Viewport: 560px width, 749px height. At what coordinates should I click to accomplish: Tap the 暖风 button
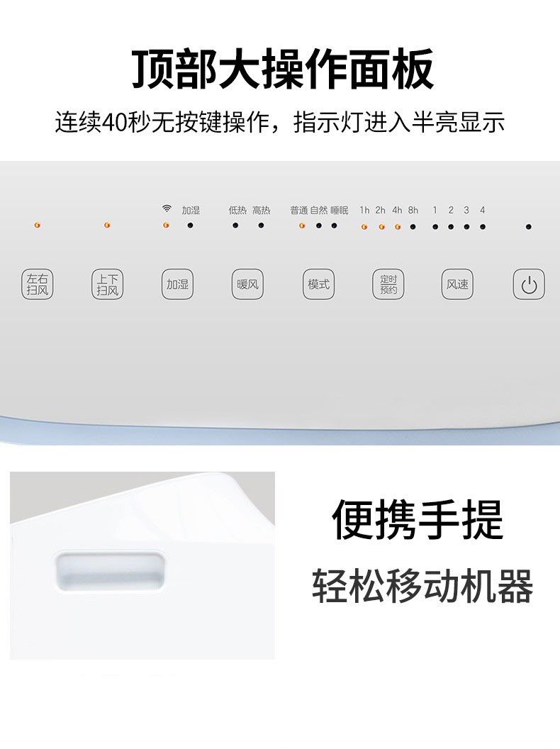point(248,284)
